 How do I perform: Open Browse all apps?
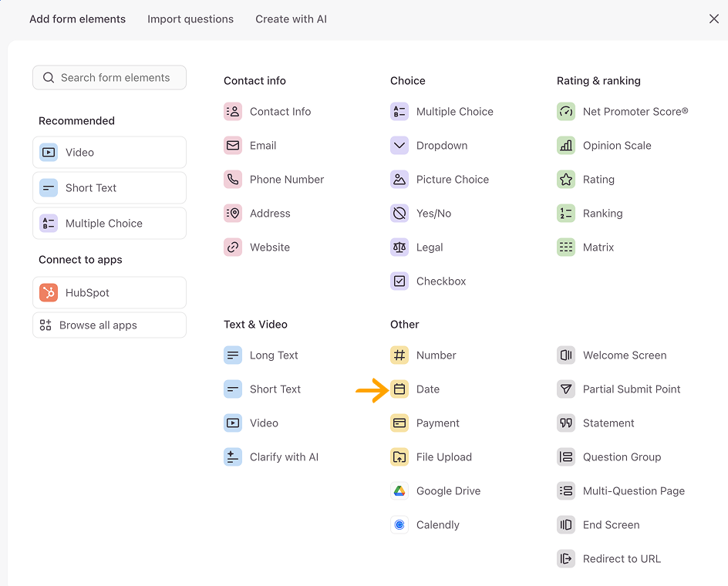(x=110, y=325)
